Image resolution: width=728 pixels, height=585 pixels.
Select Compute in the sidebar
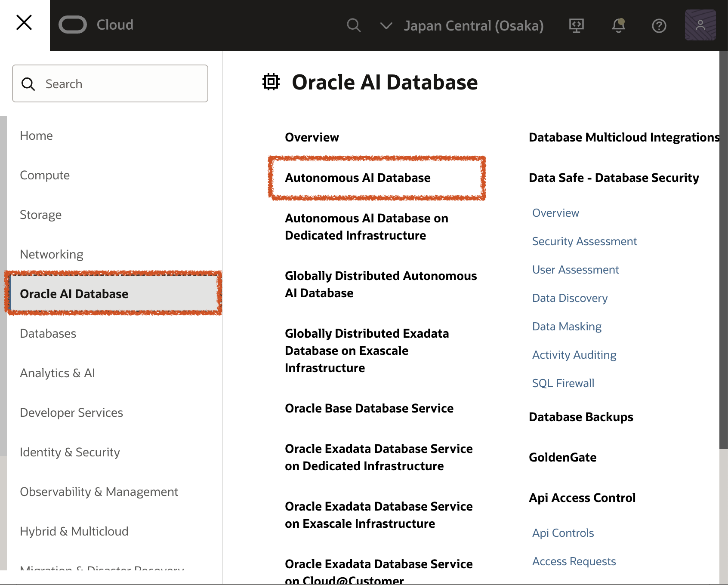tap(44, 175)
